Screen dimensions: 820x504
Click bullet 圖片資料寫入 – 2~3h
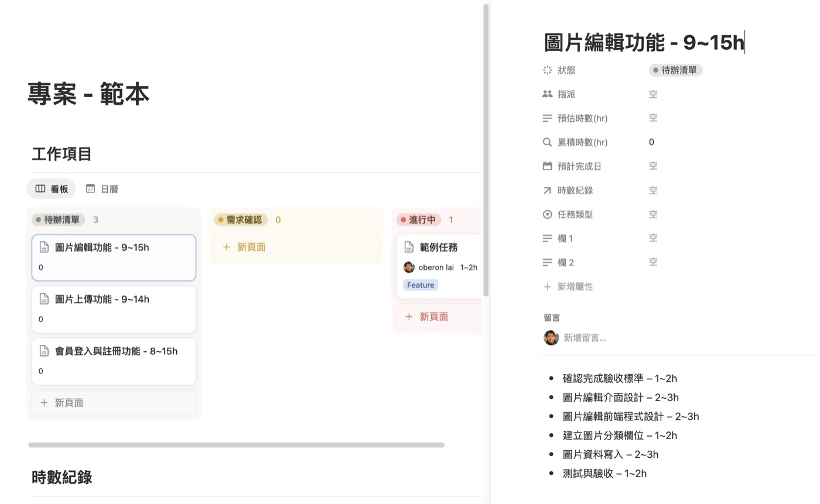[x=610, y=454]
